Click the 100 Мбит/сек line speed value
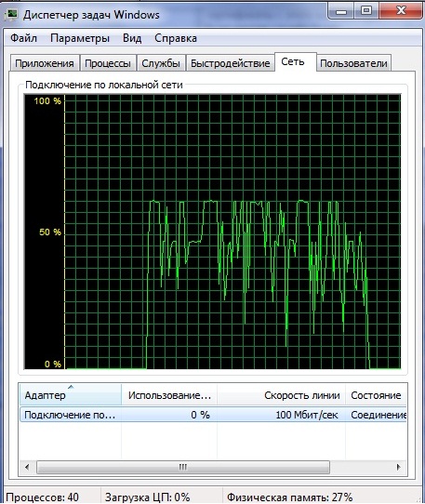Screen dimensions: 425x504 tap(307, 415)
